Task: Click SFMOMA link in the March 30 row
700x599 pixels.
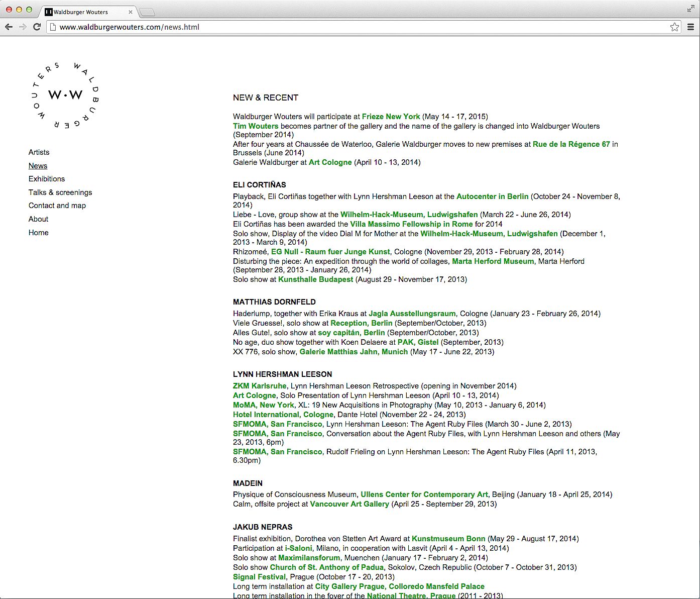Action: (x=278, y=424)
